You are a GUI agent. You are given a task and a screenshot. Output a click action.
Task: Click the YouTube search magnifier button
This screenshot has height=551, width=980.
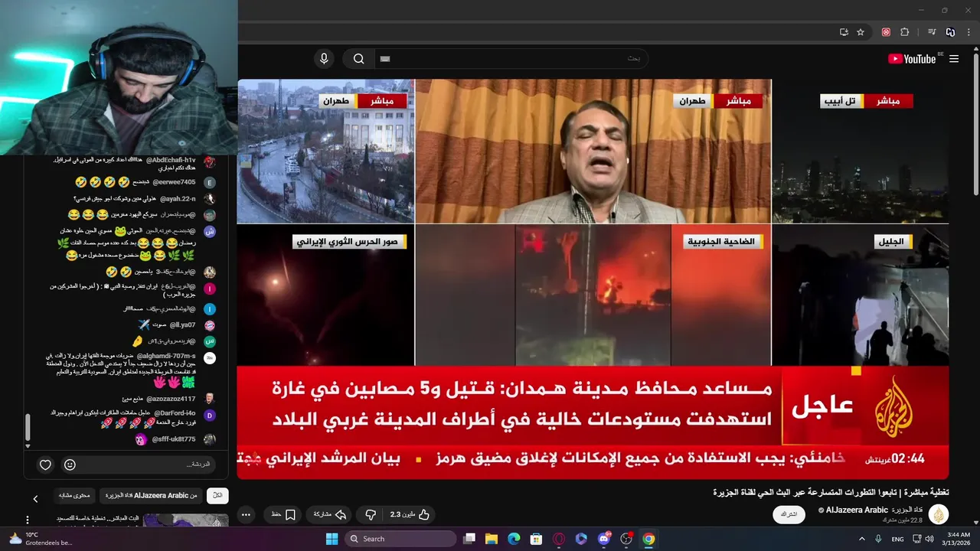(x=359, y=59)
